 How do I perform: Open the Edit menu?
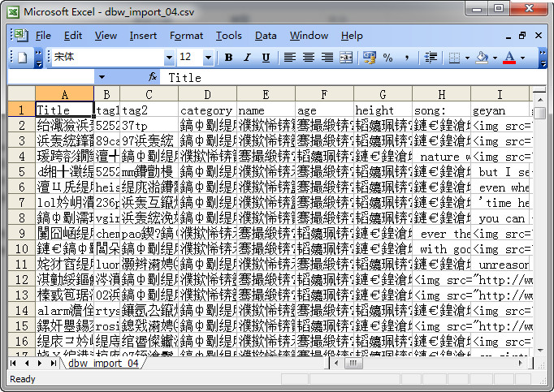(73, 36)
